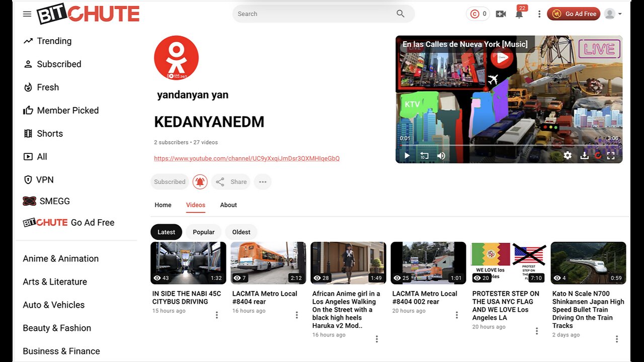Open the copyright coin counter

478,14
